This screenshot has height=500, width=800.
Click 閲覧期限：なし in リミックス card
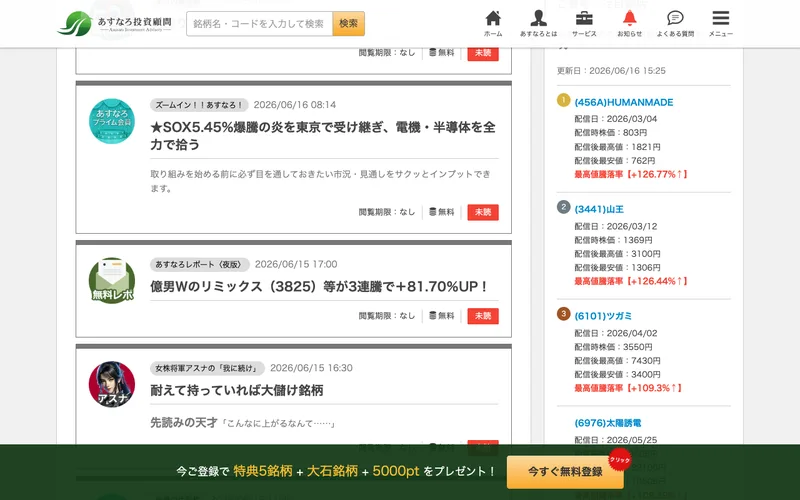click(x=387, y=315)
